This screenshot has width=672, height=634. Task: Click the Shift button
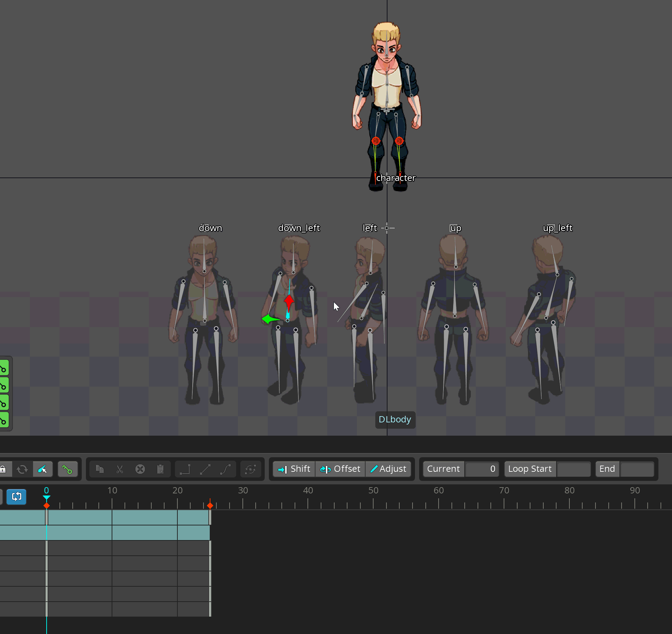(x=293, y=469)
